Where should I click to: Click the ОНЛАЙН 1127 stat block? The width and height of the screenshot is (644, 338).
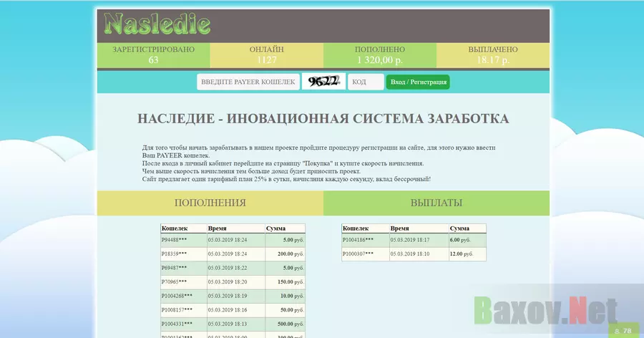tap(267, 55)
